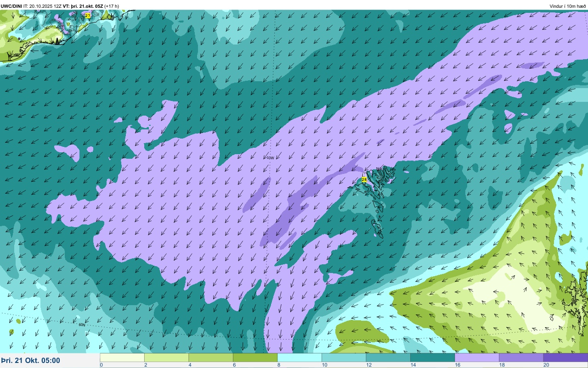Click the initial time '20.10.2025 12Z'
This screenshot has height=368, width=588.
pos(45,6)
